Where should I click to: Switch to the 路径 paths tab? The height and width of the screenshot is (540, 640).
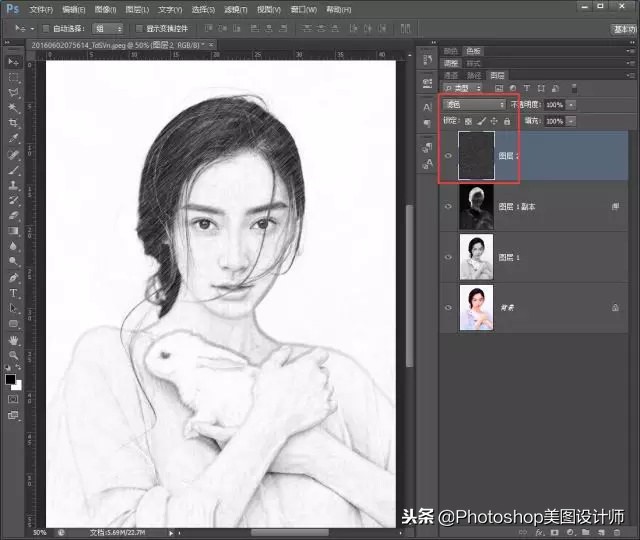[473, 75]
